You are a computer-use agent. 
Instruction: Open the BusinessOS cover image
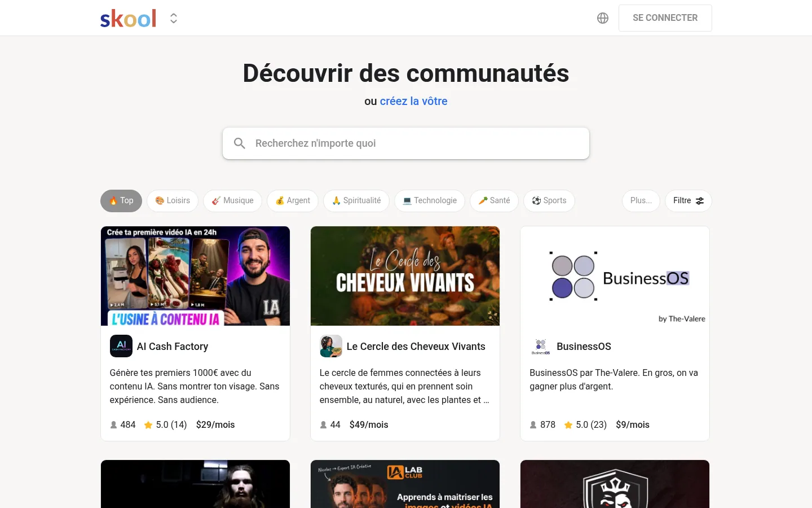point(615,276)
